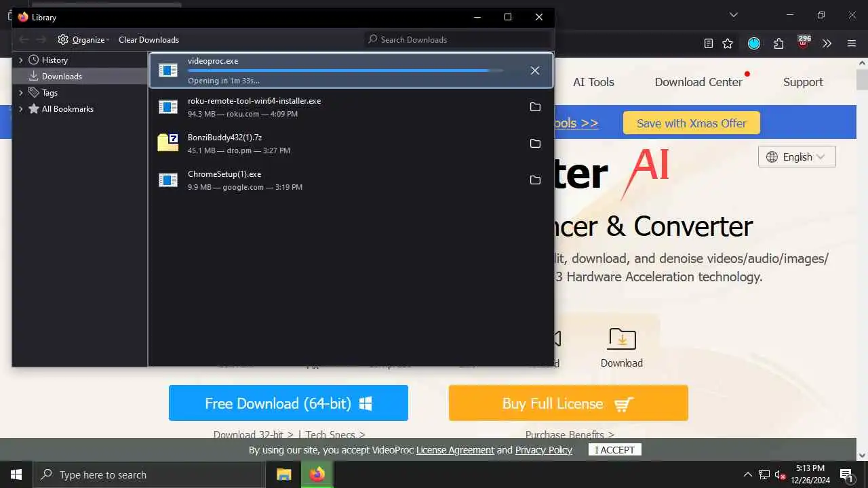Open the Tech Specs link
The height and width of the screenshot is (488, 868).
tap(335, 434)
